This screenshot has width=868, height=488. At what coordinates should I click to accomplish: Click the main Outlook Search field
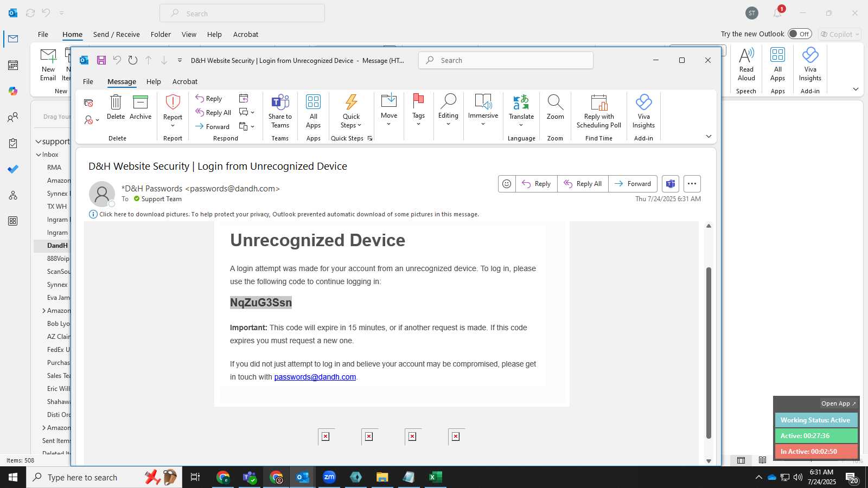click(242, 14)
